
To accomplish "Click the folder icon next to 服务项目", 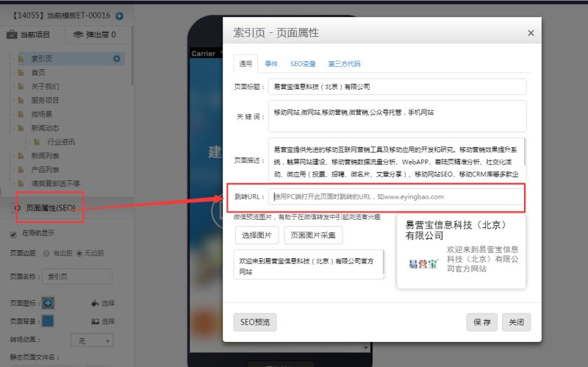I will pyautogui.click(x=21, y=100).
